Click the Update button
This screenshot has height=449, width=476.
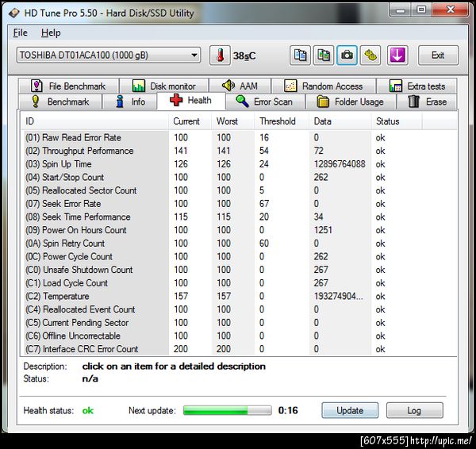(x=350, y=410)
